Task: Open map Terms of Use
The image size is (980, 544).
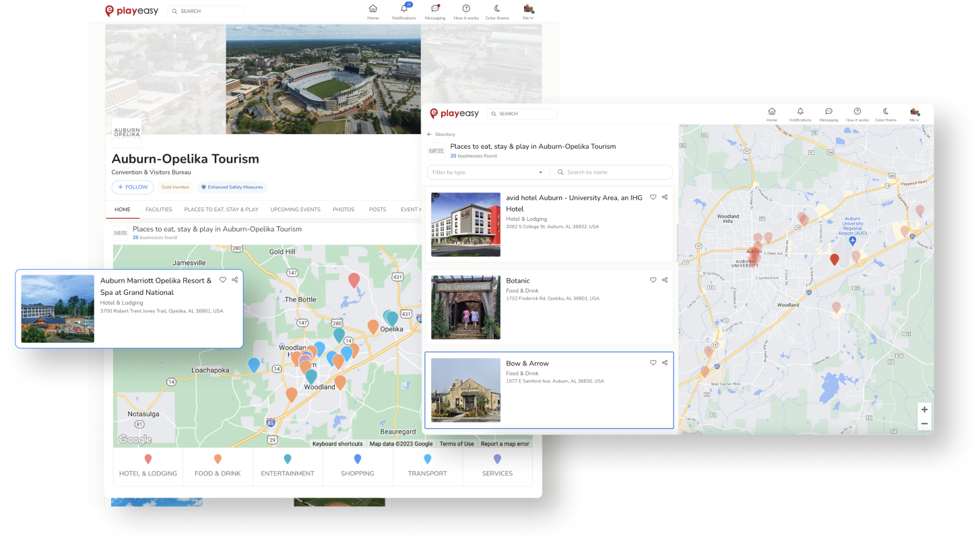Action: (x=457, y=444)
